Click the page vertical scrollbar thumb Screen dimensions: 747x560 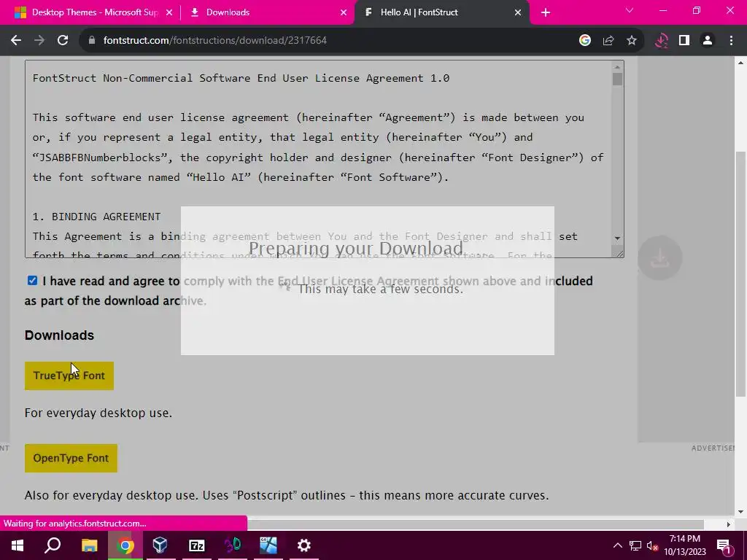click(741, 274)
